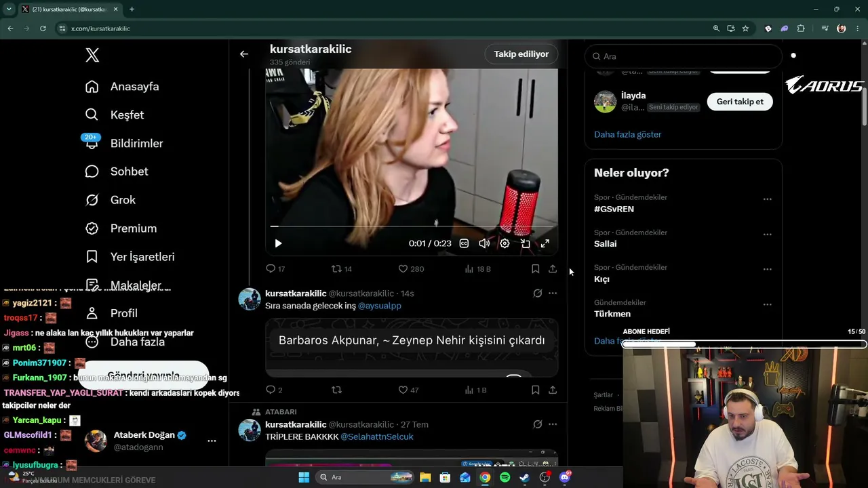Open Chrome media controls

pos(825,28)
